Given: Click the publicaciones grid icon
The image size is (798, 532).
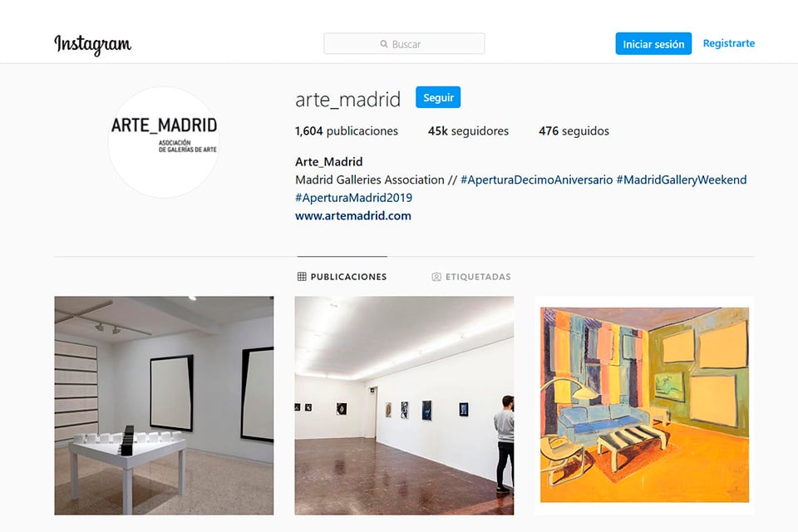Looking at the screenshot, I should 302,277.
